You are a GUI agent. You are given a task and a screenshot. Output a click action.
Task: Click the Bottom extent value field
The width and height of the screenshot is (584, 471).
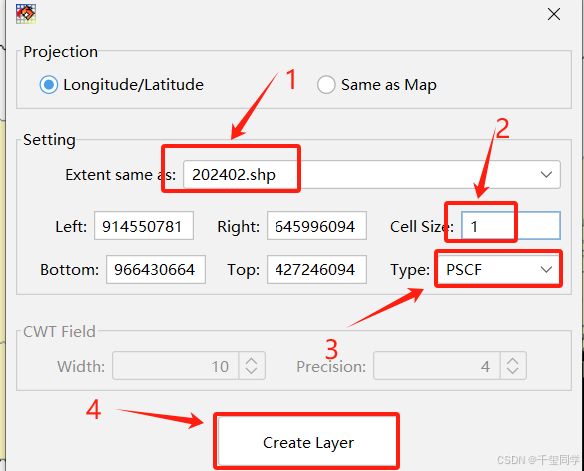click(x=156, y=270)
